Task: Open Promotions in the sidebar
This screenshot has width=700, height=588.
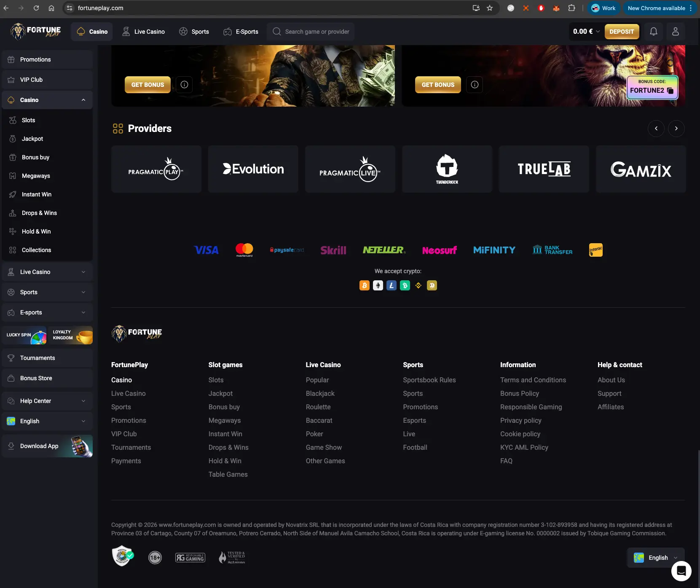Action: point(47,59)
